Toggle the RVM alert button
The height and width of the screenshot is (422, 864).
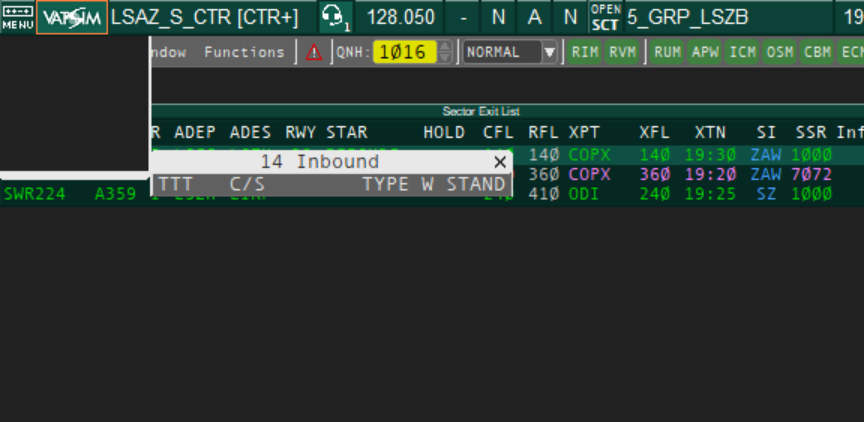[622, 53]
